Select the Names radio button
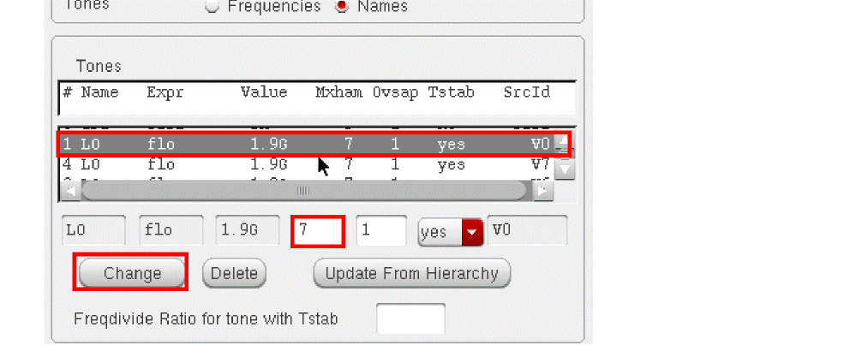Image resolution: width=868 pixels, height=345 pixels. click(343, 6)
